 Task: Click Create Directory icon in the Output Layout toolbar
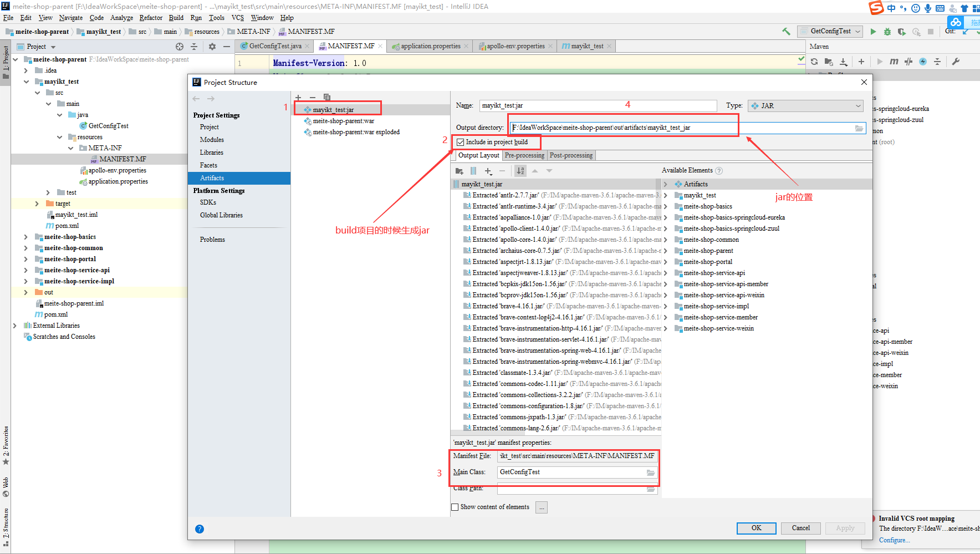[460, 171]
